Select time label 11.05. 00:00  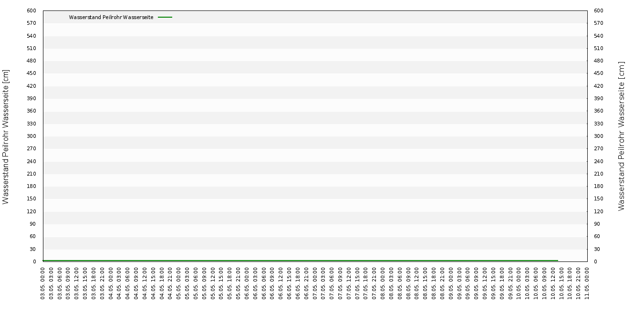(x=587, y=283)
